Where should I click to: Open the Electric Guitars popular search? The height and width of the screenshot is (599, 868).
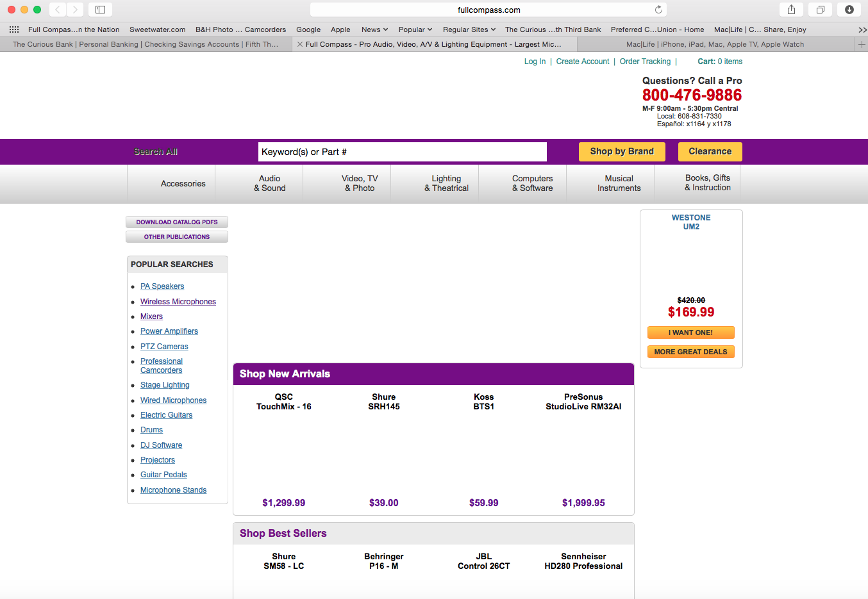[x=166, y=415]
